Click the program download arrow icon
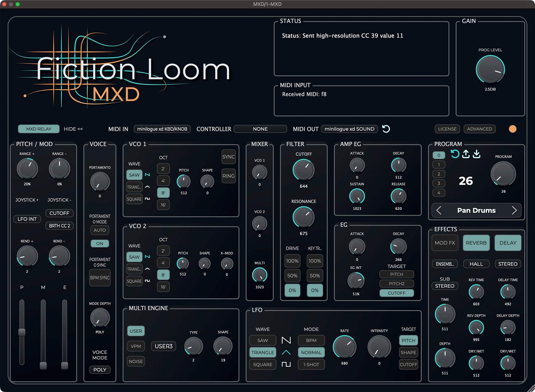The width and height of the screenshot is (535, 392). [x=477, y=154]
